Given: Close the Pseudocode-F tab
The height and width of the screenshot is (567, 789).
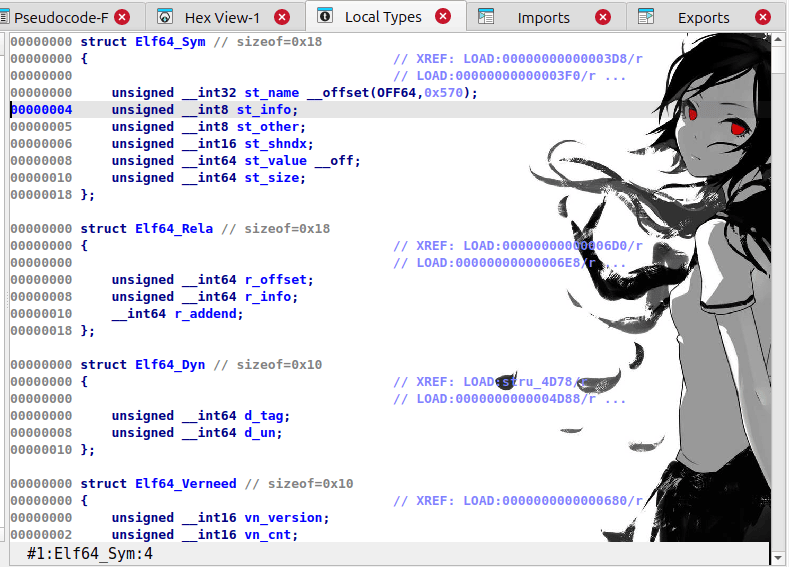Looking at the screenshot, I should coord(122,18).
